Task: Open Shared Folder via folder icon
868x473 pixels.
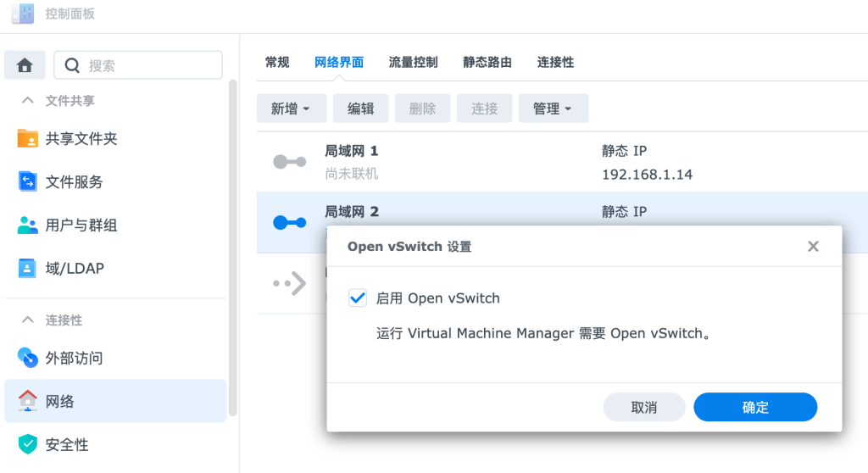Action: (x=28, y=138)
